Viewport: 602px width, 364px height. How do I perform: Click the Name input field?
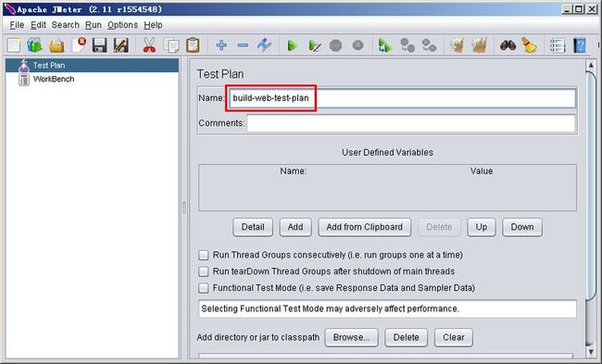click(x=402, y=98)
